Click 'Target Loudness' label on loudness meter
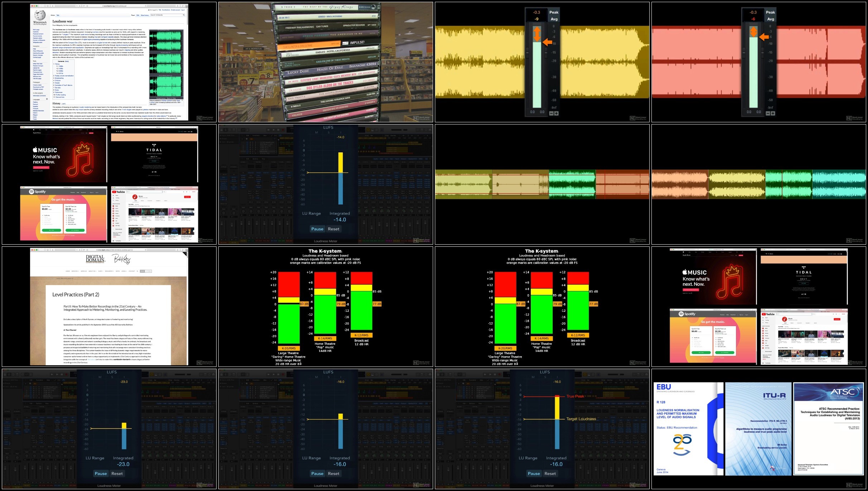Viewport: 868px width, 491px height. [581, 419]
